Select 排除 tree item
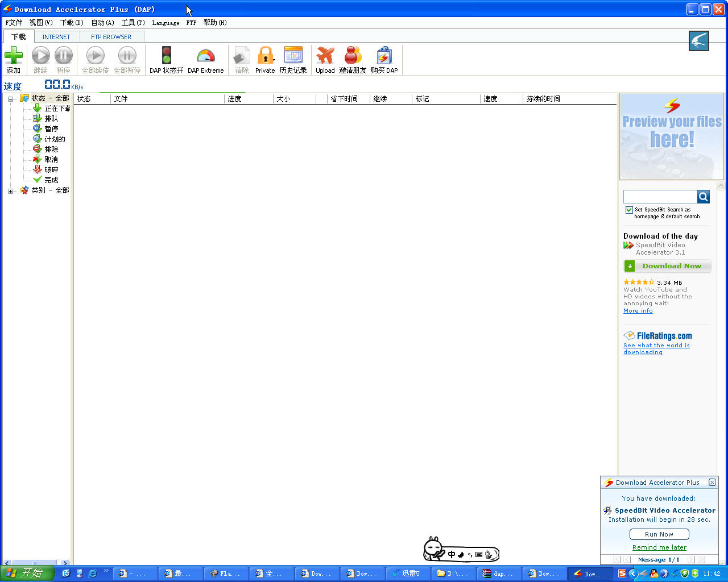This screenshot has width=728, height=582. pyautogui.click(x=51, y=149)
